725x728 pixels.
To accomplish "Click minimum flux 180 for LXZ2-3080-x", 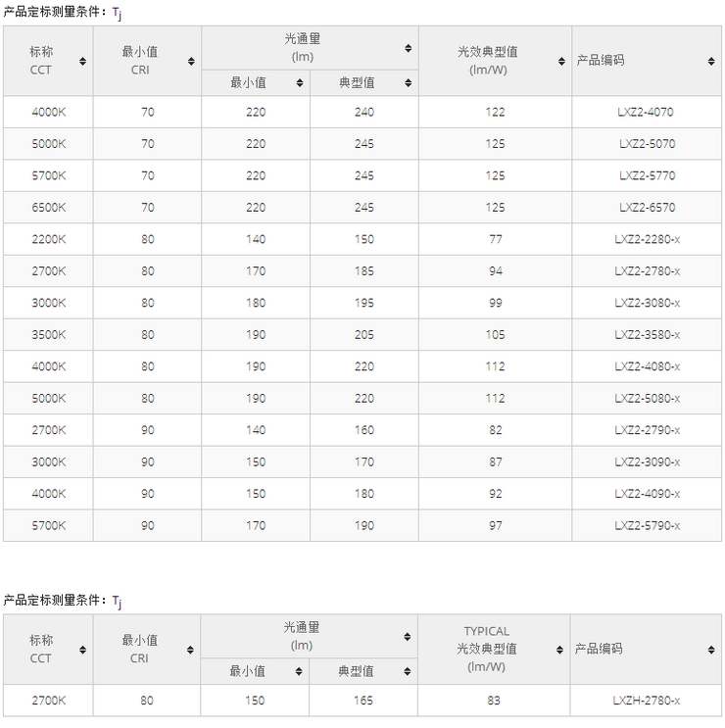I will tap(256, 303).
